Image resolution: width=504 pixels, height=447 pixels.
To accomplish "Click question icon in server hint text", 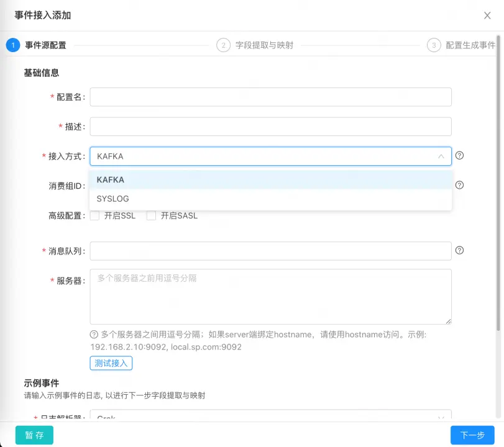I will pos(94,334).
